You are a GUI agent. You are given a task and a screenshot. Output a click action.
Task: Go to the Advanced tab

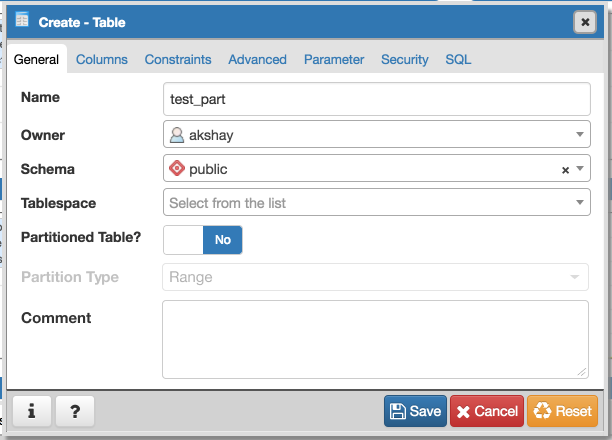point(257,59)
